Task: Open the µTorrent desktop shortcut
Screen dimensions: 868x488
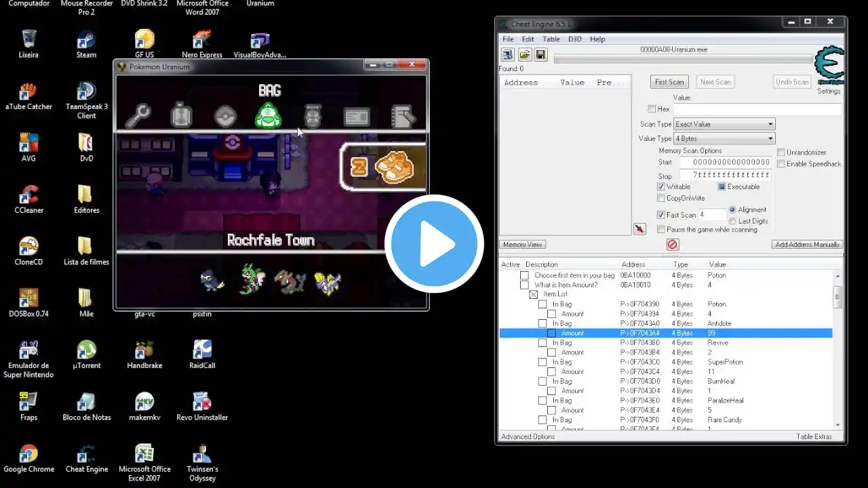Action: point(86,354)
